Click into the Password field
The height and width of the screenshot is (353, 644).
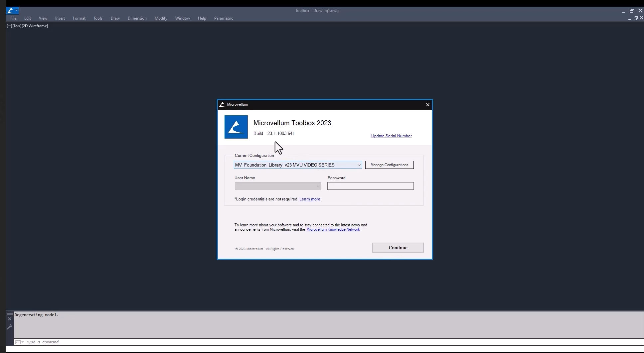click(371, 186)
